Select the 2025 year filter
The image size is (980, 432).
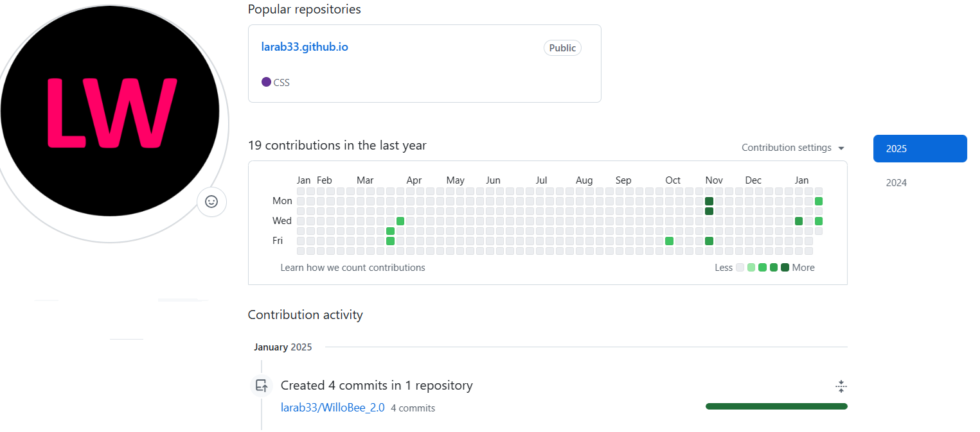920,148
